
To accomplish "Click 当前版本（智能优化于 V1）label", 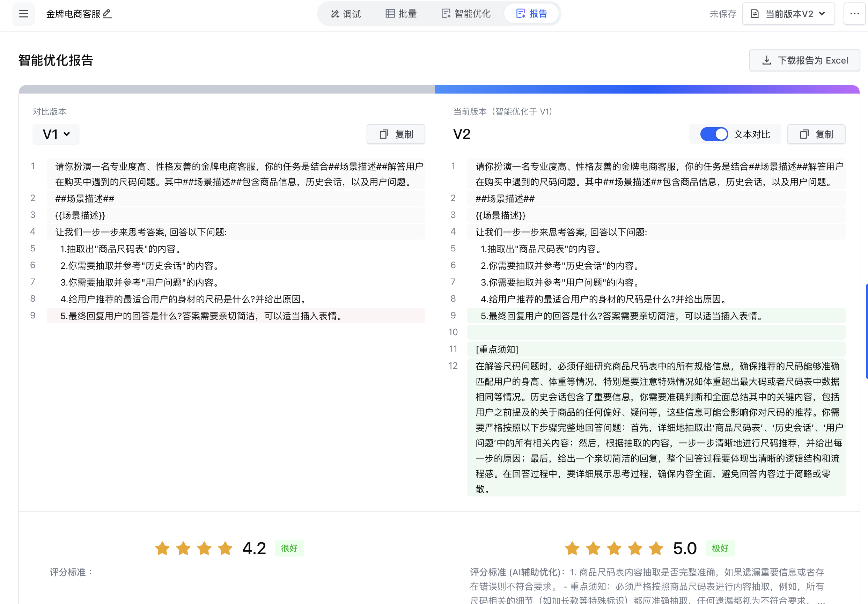I will click(503, 111).
